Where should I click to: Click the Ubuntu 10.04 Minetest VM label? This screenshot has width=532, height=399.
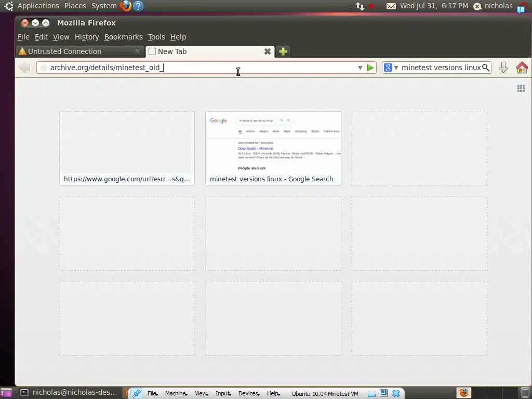325,394
